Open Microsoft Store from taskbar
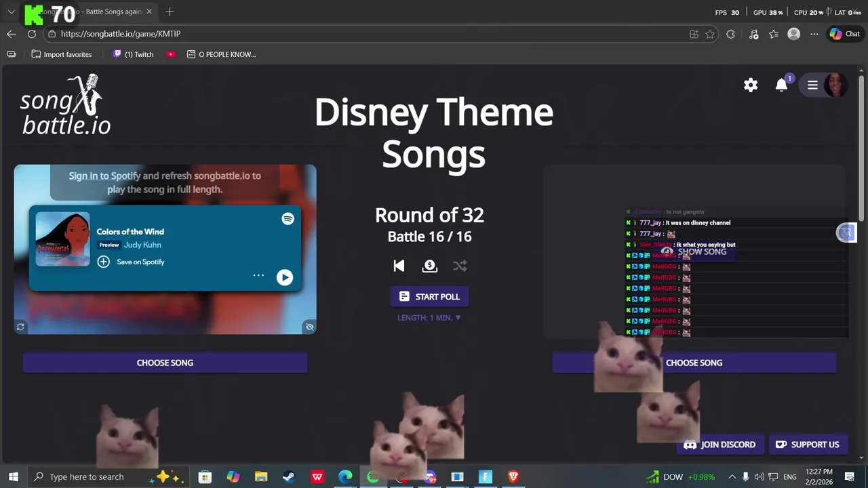Image resolution: width=868 pixels, height=488 pixels. click(205, 476)
